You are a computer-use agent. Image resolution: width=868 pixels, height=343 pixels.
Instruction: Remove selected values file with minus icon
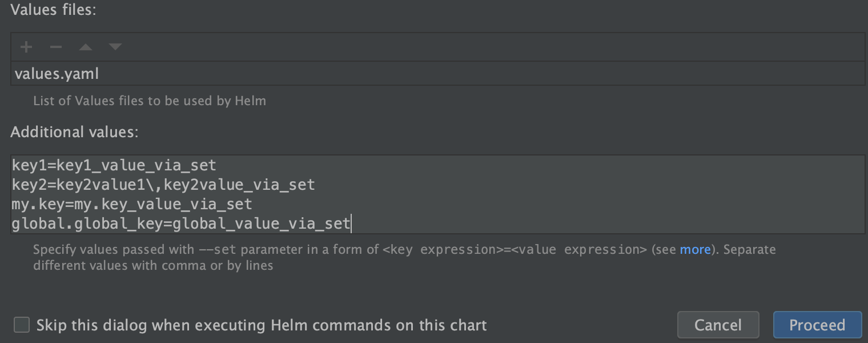[x=56, y=47]
